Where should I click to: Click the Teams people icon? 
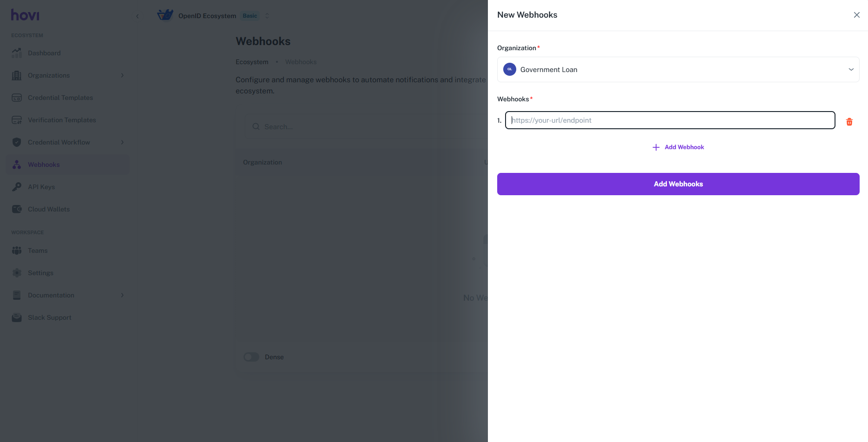click(x=17, y=251)
